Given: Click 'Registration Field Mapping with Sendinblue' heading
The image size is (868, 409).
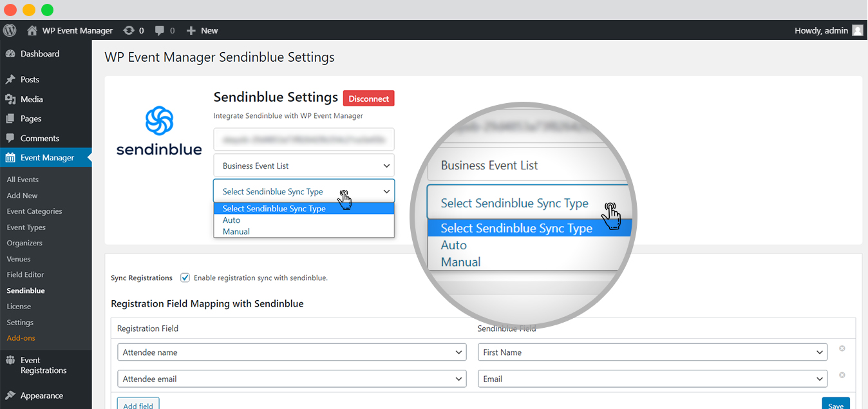Looking at the screenshot, I should tap(207, 303).
